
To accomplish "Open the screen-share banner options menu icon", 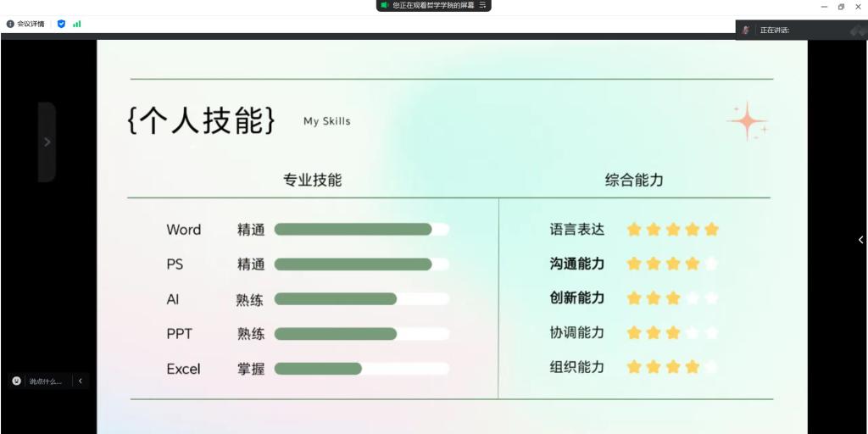I will 483,5.
